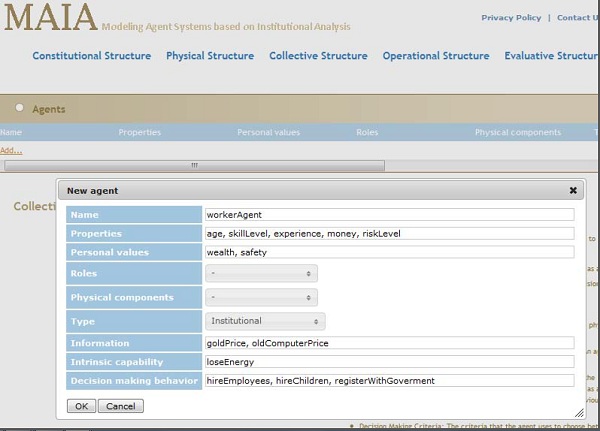The width and height of the screenshot is (600, 431).
Task: Open the Physical components dropdown
Action: 261,297
